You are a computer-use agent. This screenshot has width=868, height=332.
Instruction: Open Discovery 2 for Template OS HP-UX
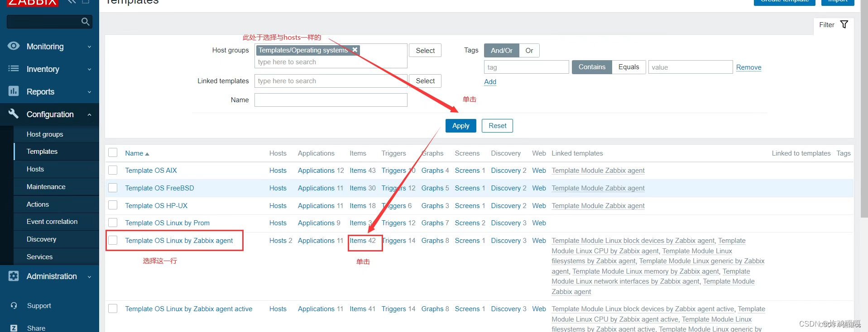tap(508, 205)
